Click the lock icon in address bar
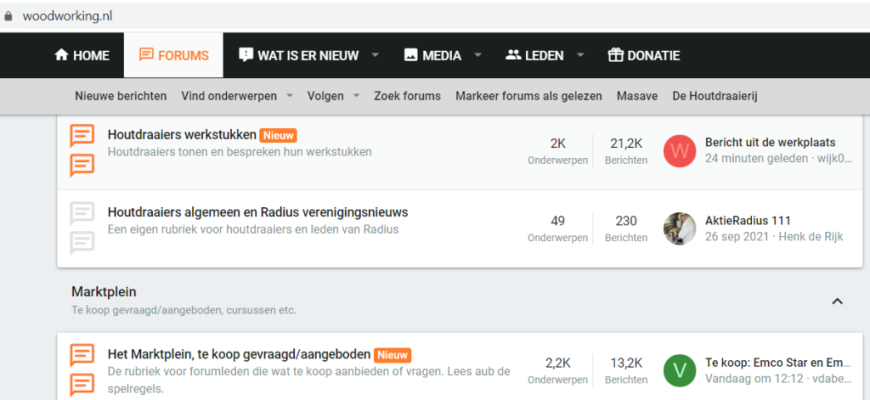This screenshot has height=400, width=870. pos(7,16)
